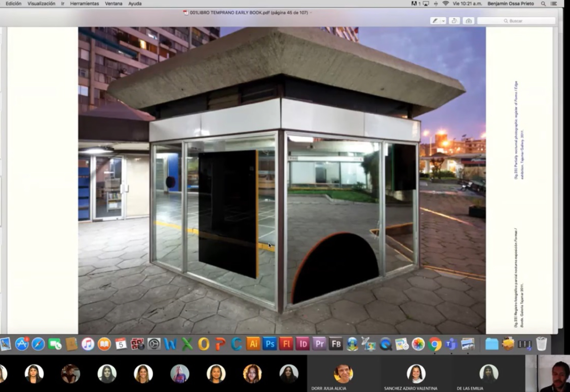Launch Illustrator from the dock
570x392 pixels.
coord(253,344)
